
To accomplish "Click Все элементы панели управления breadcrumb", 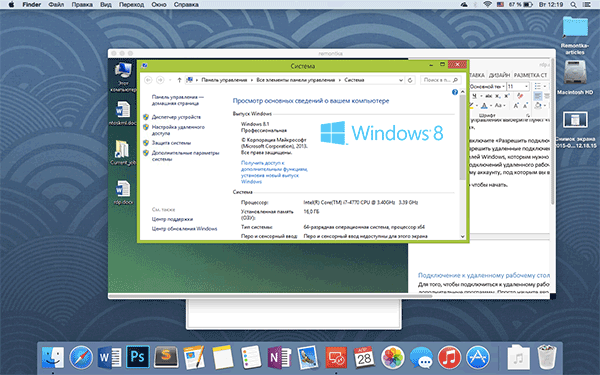I will pos(295,80).
